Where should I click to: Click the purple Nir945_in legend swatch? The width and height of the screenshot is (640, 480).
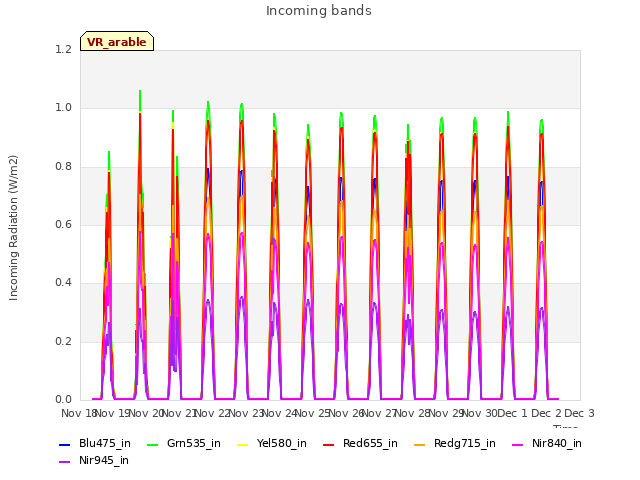pos(64,461)
